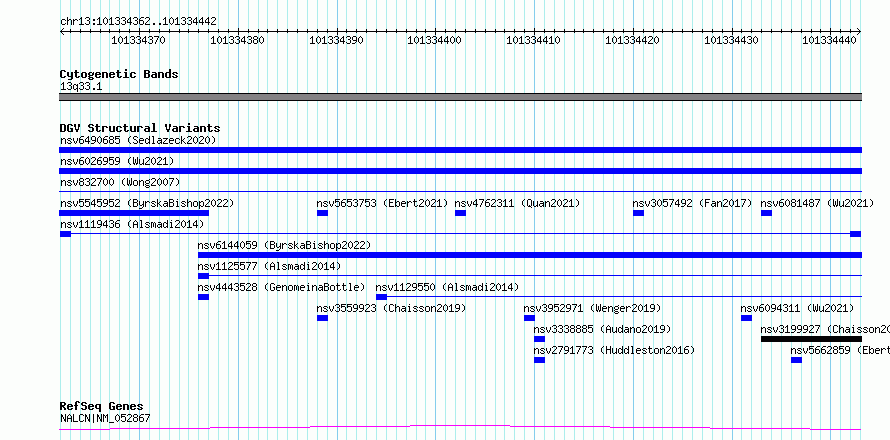Open nsv3559923 (Chaisson2019) variant label

[391, 308]
